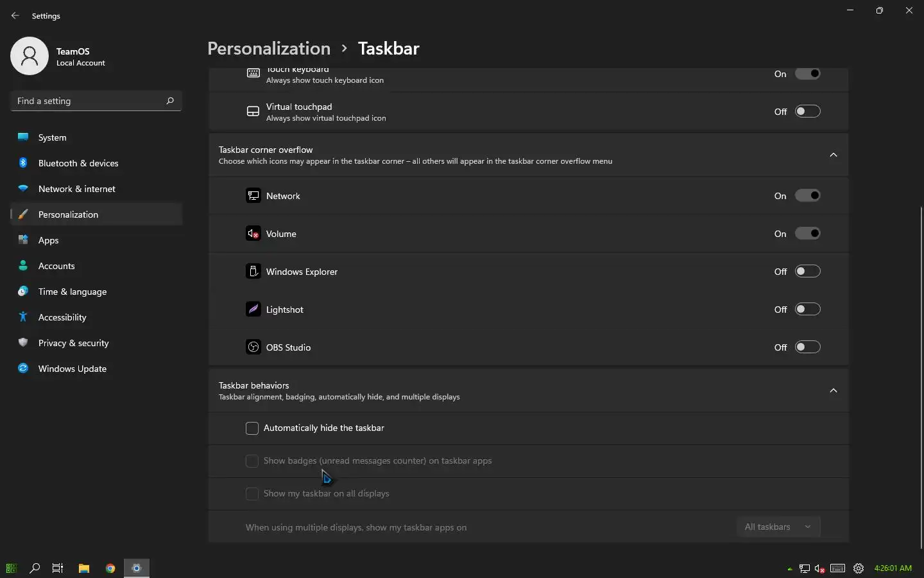Turn off the Network corner icon toggle
Viewport: 924px width, 578px height.
(x=807, y=196)
